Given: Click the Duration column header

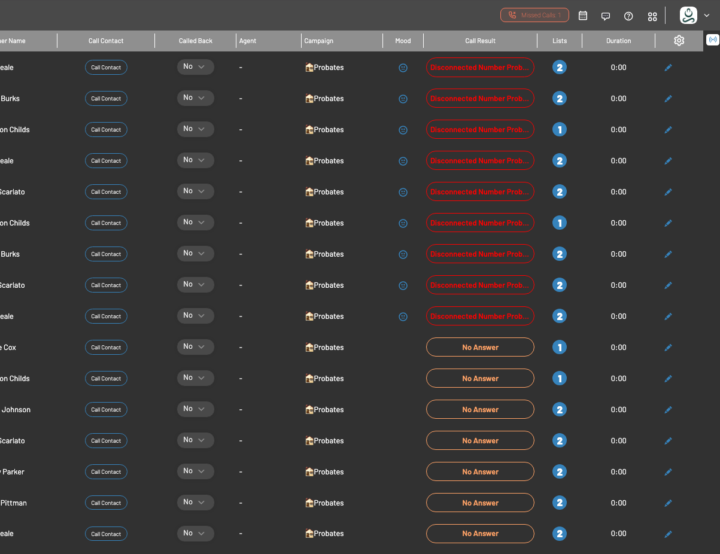Looking at the screenshot, I should (x=618, y=41).
